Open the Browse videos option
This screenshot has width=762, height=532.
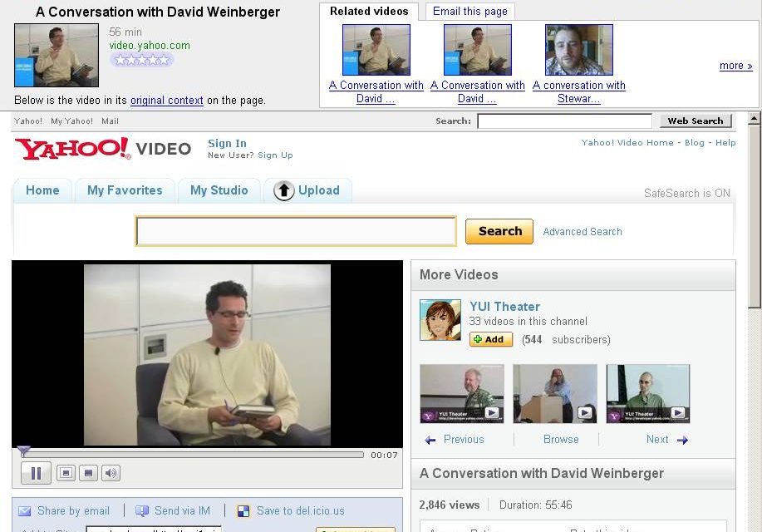click(x=561, y=439)
